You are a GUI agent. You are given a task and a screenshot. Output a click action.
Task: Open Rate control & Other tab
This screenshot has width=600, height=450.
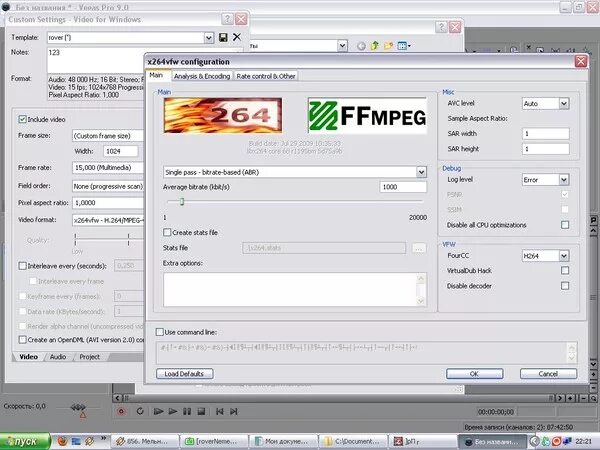[266, 76]
